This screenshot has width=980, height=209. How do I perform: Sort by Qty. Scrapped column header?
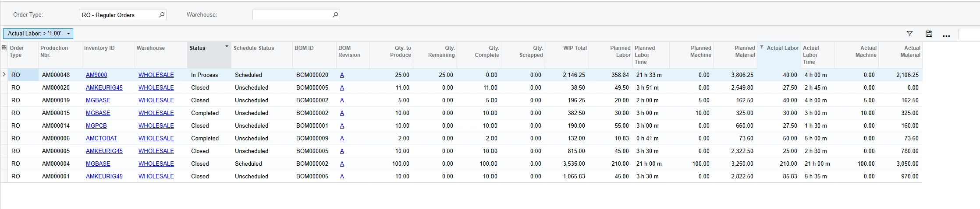pyautogui.click(x=523, y=55)
